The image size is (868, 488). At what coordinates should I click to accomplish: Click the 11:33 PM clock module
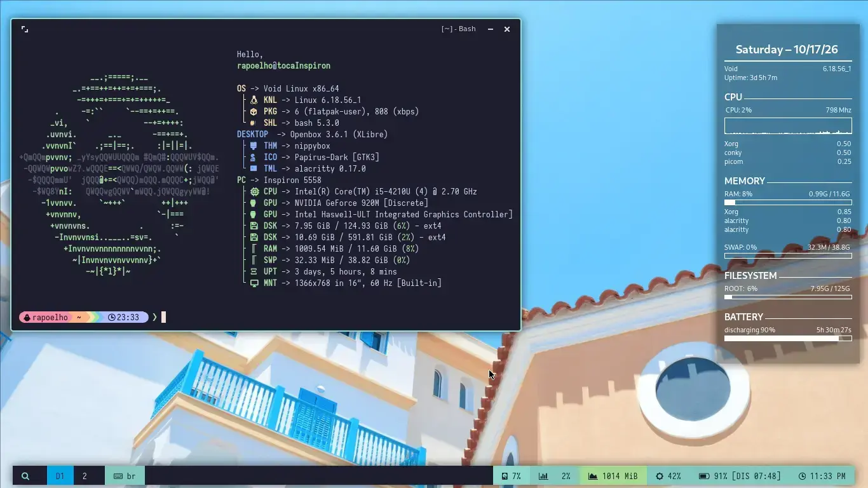[x=822, y=476]
